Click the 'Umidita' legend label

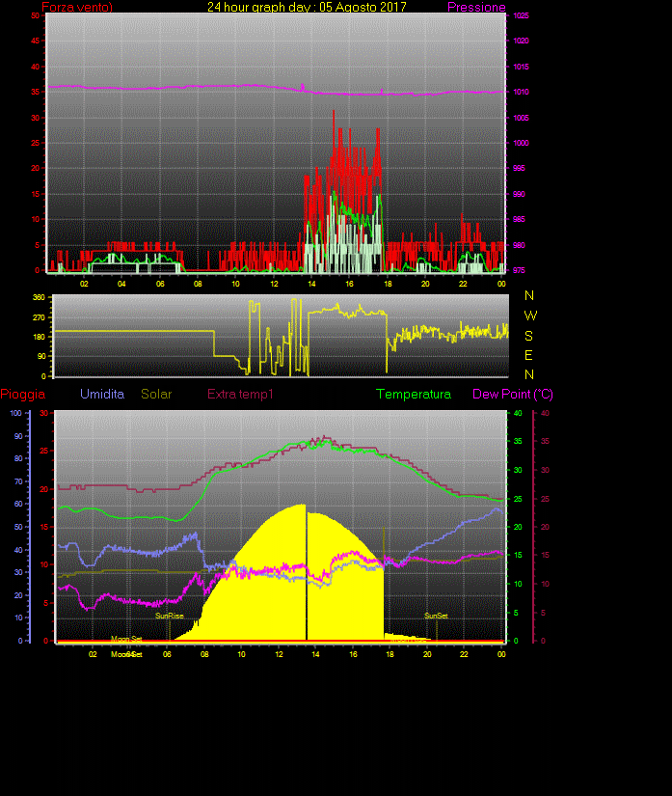click(x=102, y=394)
